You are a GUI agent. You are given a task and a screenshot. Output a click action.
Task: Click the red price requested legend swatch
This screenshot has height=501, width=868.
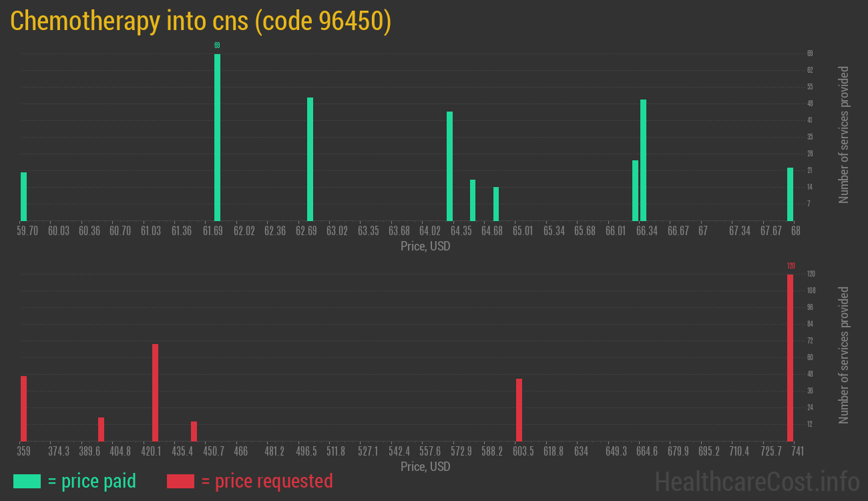tap(180, 481)
